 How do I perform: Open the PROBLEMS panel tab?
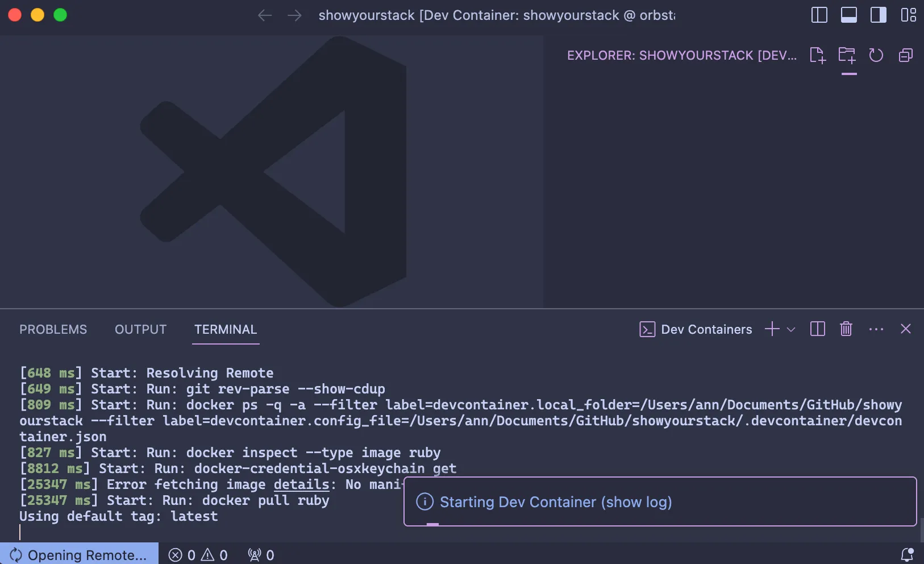[x=53, y=330]
